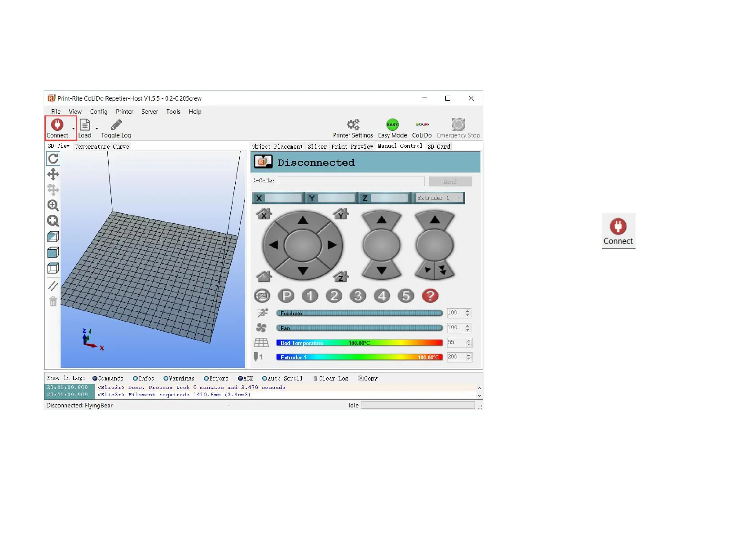Viewport: 756px width, 535px height.
Task: Toggle Warnings filter in log
Action: coord(166,379)
